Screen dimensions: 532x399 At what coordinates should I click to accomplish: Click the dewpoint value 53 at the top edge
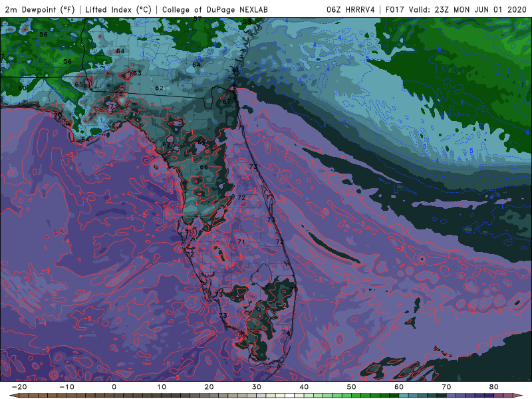(247, 21)
